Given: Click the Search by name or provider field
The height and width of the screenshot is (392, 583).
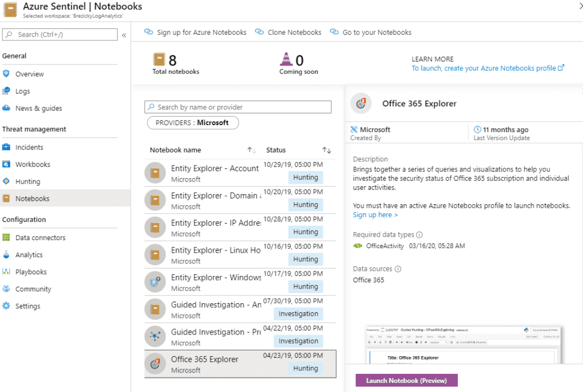Looking at the screenshot, I should (x=238, y=107).
